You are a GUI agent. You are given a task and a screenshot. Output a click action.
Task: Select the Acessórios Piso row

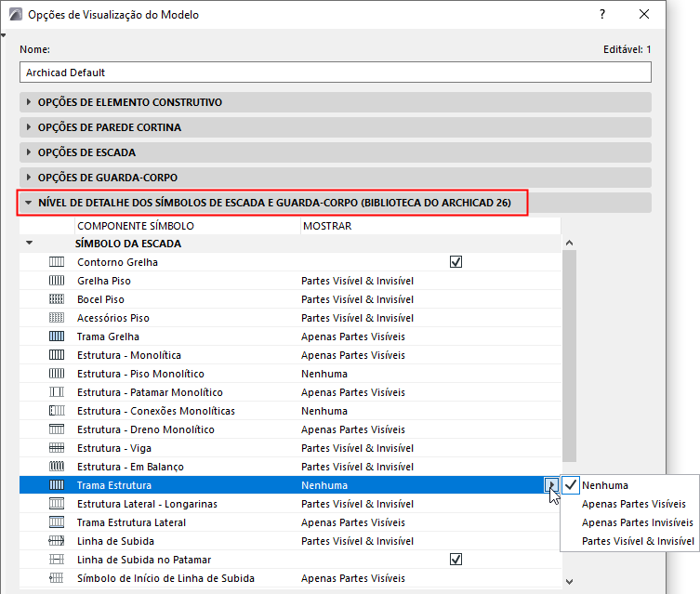click(x=290, y=318)
